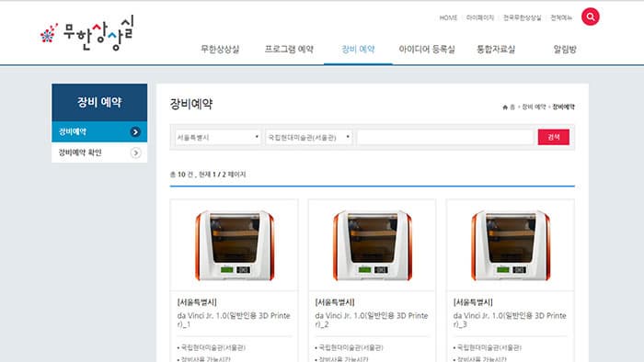Open the 통합자료실 menu
Viewport: 644px width, 362px height.
[496, 50]
